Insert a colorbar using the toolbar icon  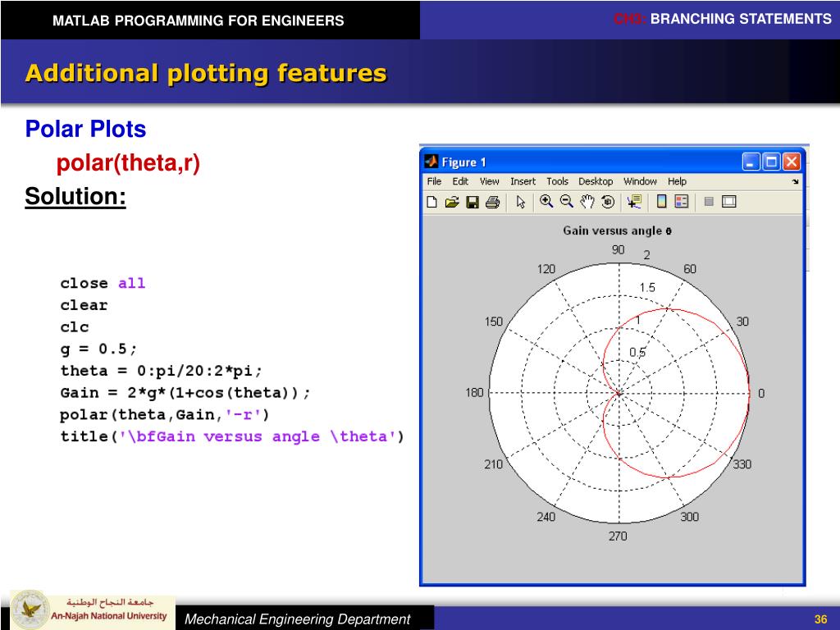[660, 202]
